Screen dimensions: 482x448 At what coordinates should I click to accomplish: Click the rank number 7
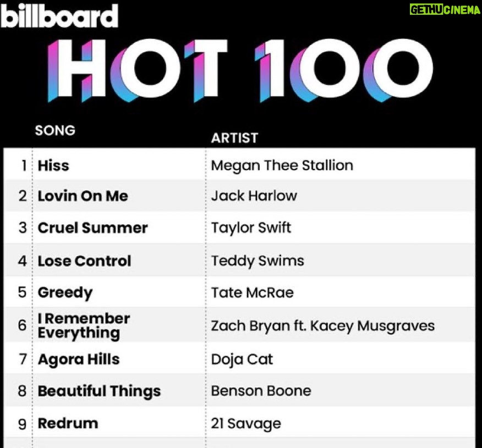[x=23, y=359]
